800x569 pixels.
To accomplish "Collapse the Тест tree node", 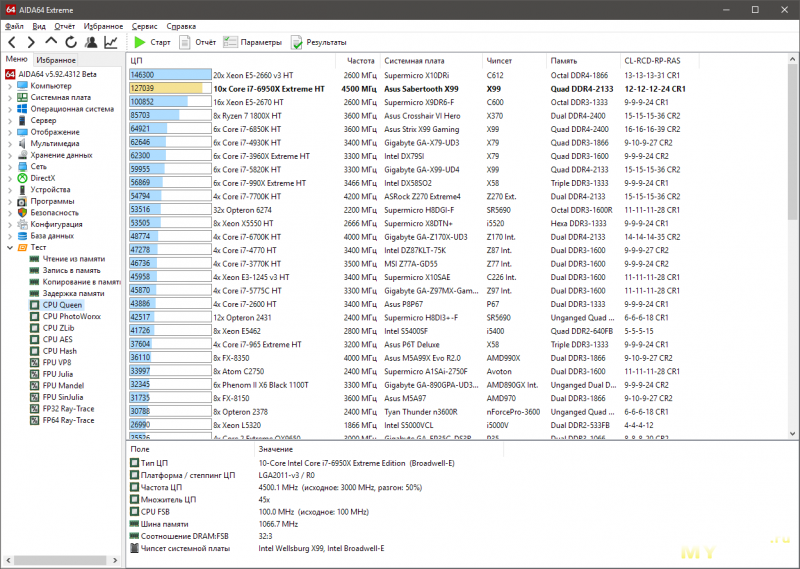I will click(10, 248).
